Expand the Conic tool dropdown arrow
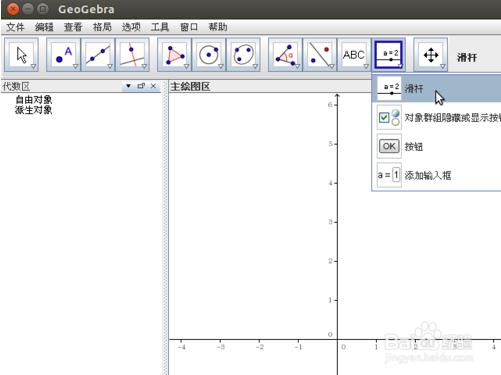This screenshot has width=501, height=375. (255, 66)
